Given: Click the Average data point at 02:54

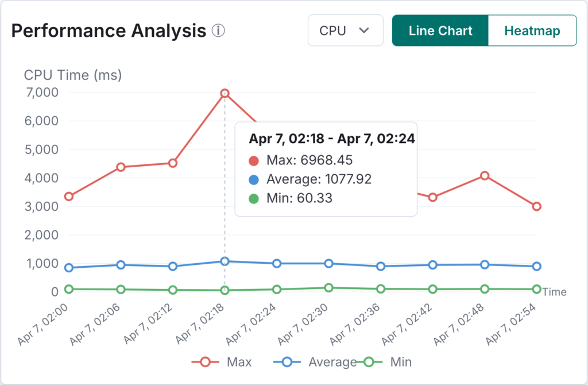Looking at the screenshot, I should [x=537, y=267].
